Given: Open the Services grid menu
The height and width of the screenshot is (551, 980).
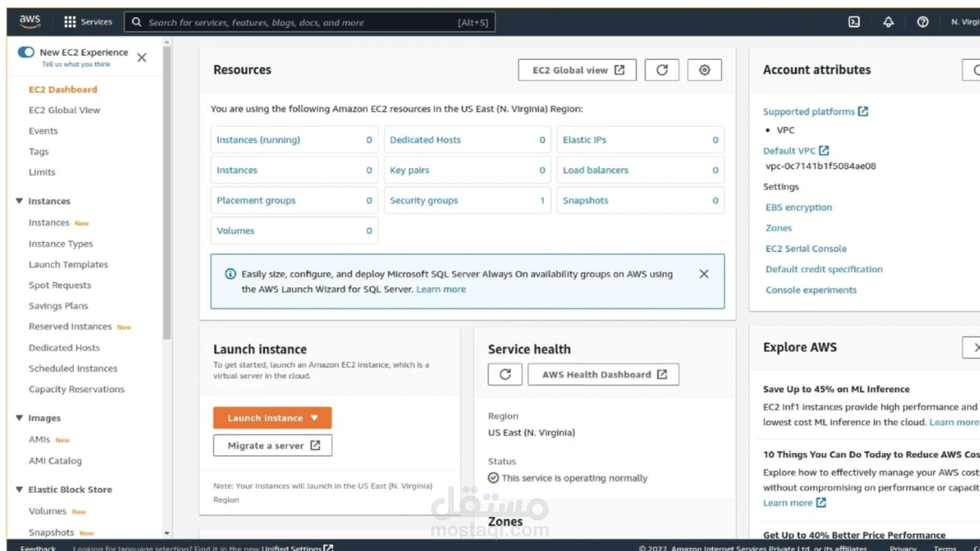Looking at the screenshot, I should click(x=88, y=22).
